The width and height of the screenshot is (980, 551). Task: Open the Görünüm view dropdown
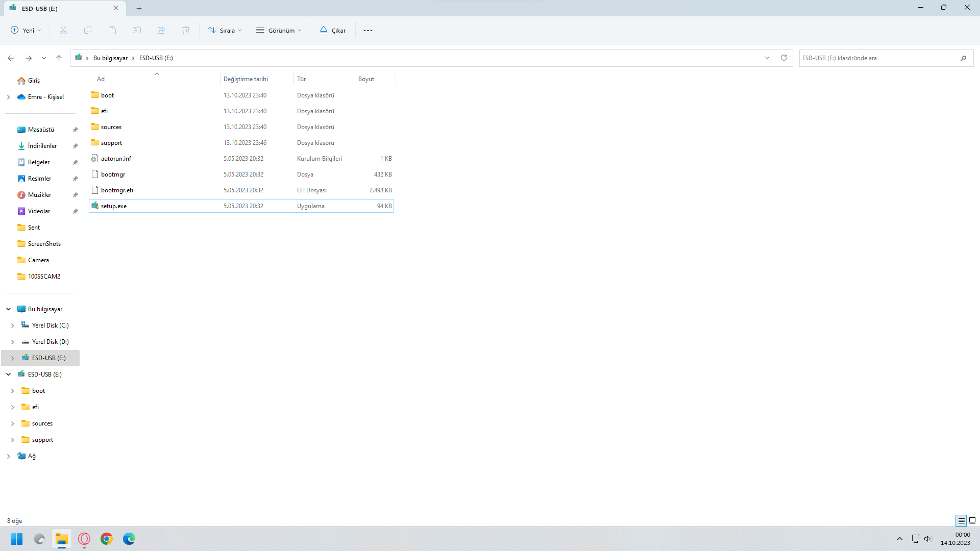(279, 31)
